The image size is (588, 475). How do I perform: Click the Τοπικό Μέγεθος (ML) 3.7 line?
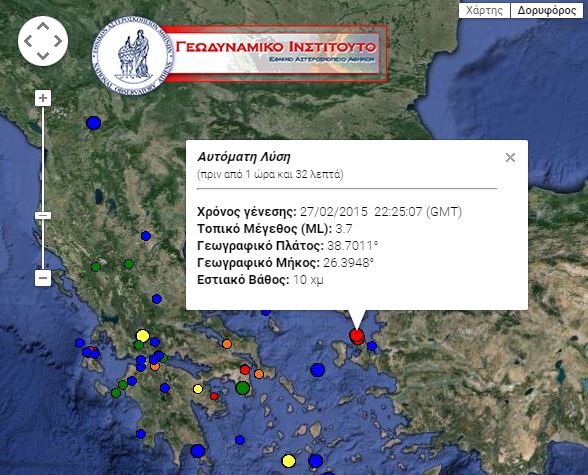click(274, 229)
